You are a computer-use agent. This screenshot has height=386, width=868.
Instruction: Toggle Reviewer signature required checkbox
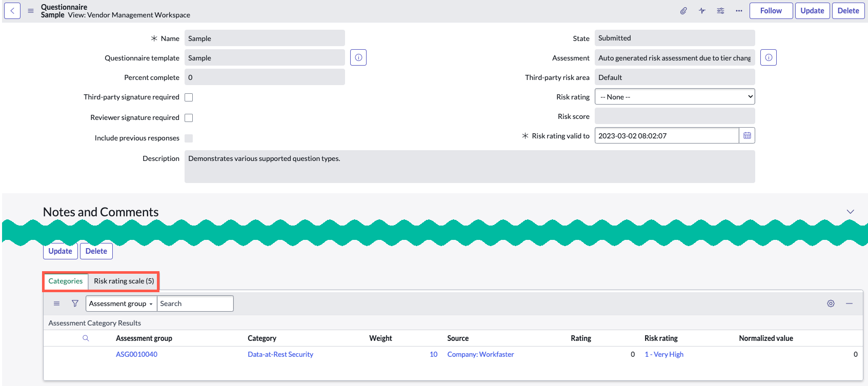pyautogui.click(x=189, y=118)
